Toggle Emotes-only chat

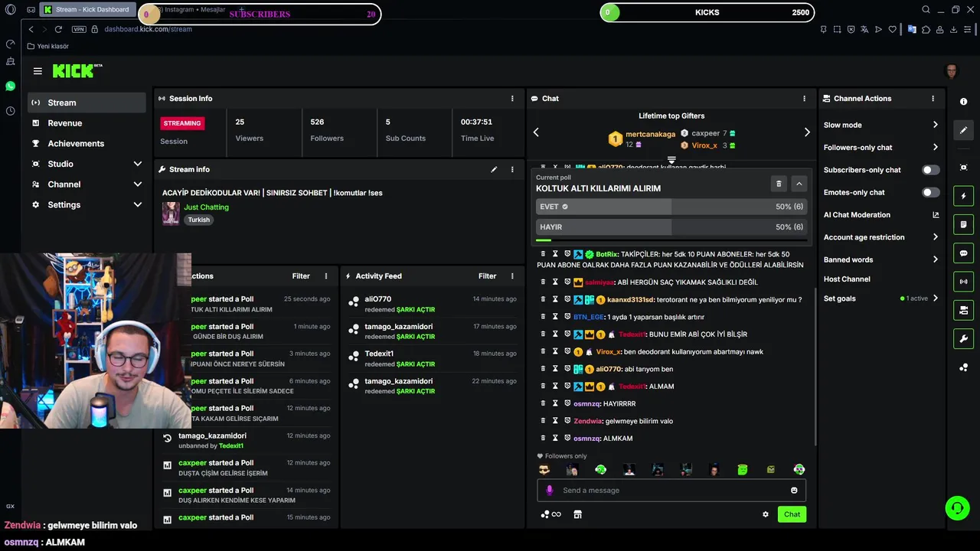pos(930,193)
